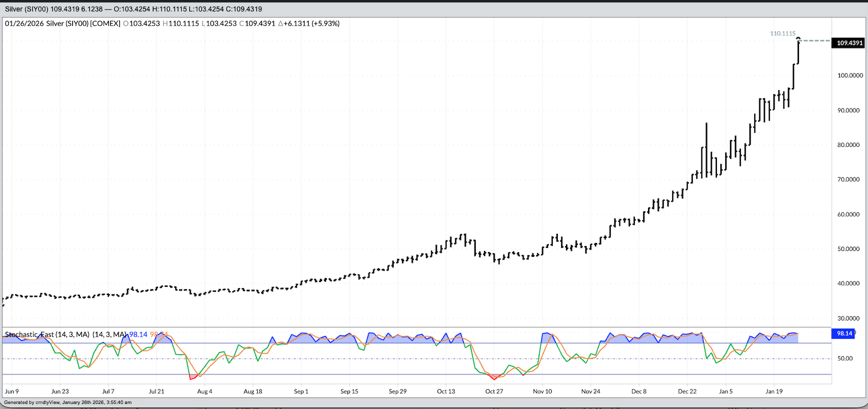This screenshot has height=409, width=868.
Task: Click the gray 110.1115 high price label
Action: coord(782,33)
